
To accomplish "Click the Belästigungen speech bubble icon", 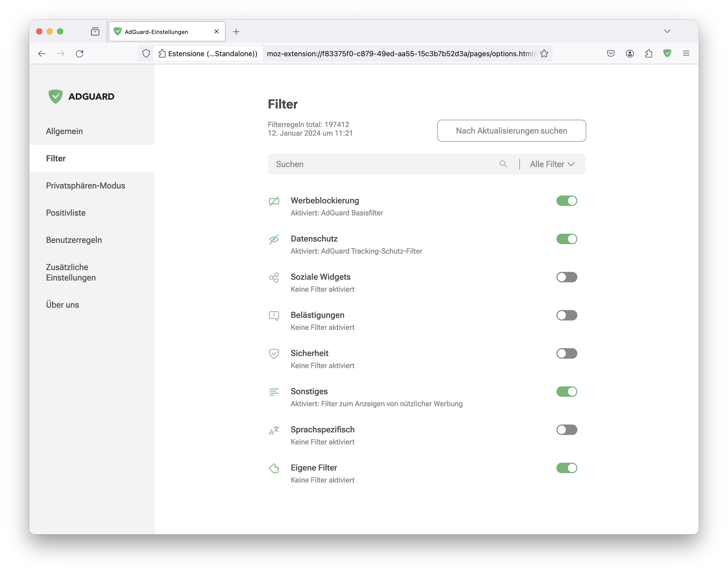I will coord(274,316).
